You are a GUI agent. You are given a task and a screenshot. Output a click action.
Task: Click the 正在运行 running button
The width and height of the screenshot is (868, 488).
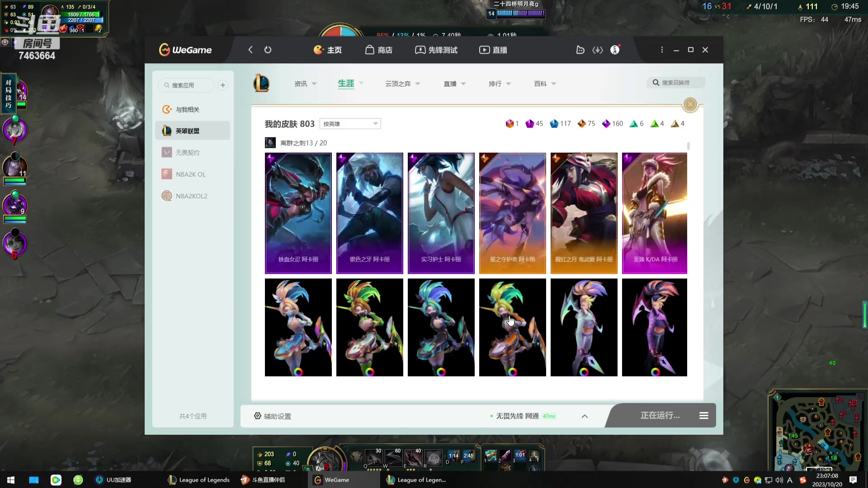(x=660, y=415)
